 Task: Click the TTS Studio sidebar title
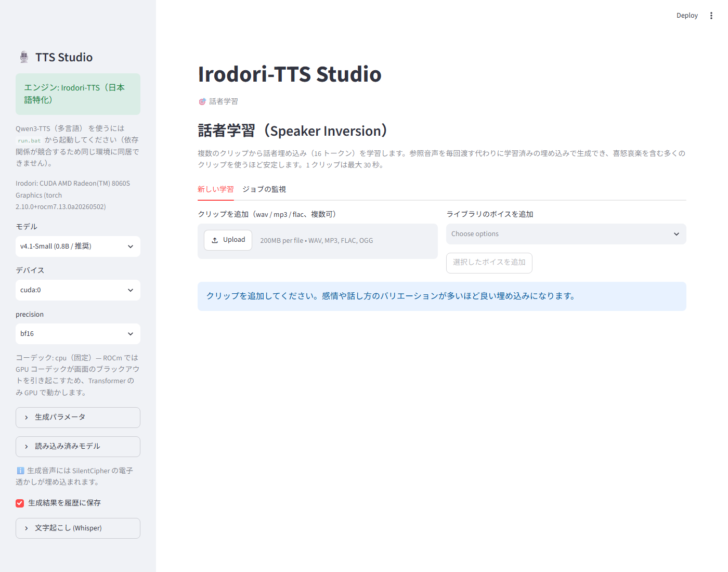(x=64, y=57)
